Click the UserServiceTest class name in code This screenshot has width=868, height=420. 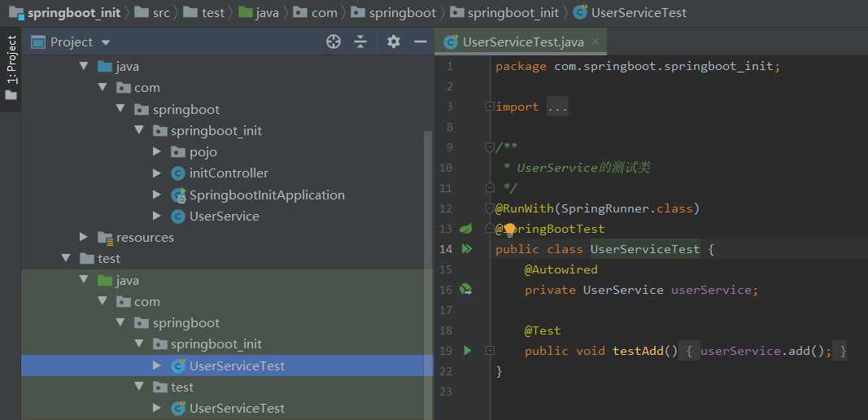click(645, 249)
